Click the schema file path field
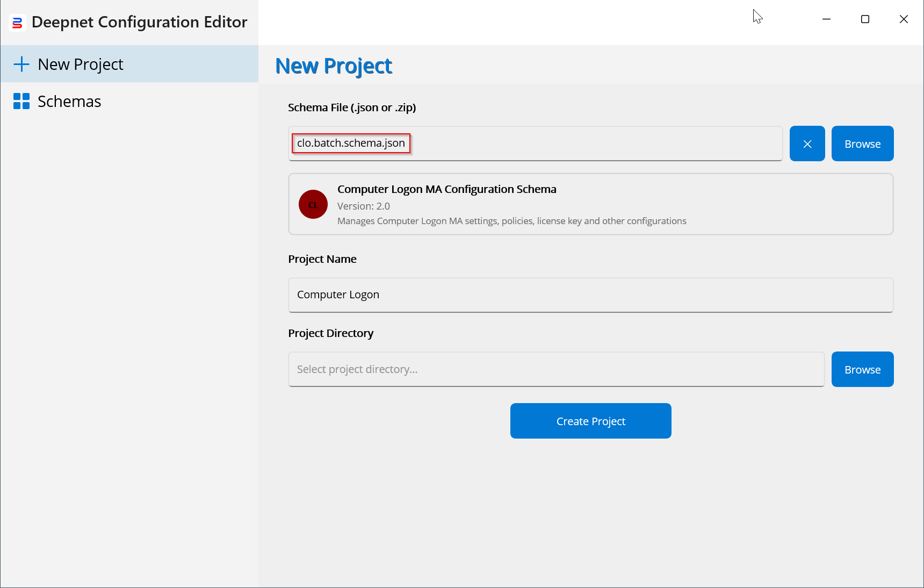The height and width of the screenshot is (588, 924). pos(537,144)
